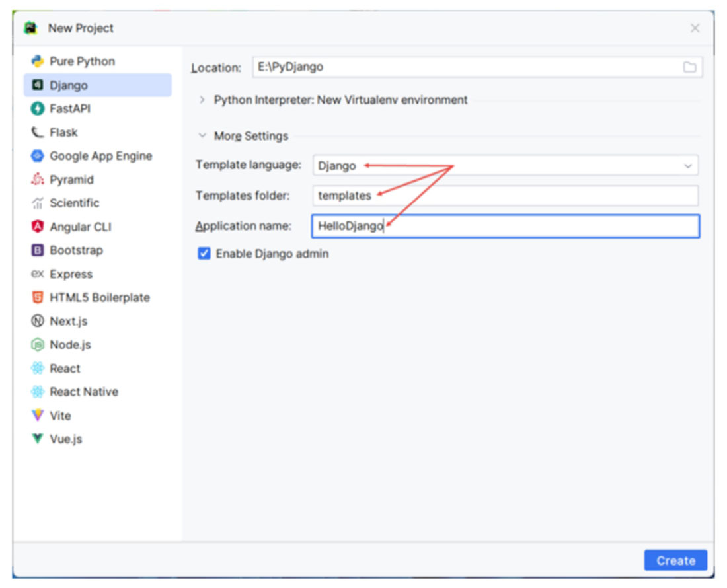
Task: Disable the Enable Django admin checkbox
Action: click(x=204, y=254)
